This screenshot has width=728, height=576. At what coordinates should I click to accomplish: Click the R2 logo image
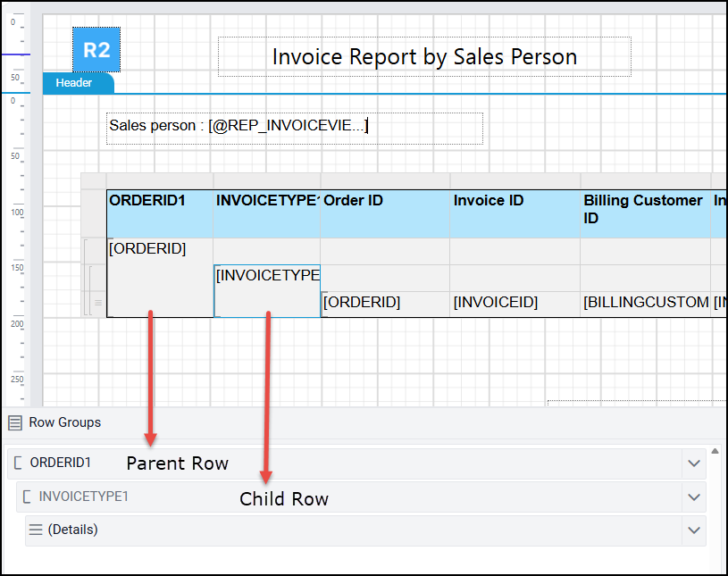click(96, 50)
